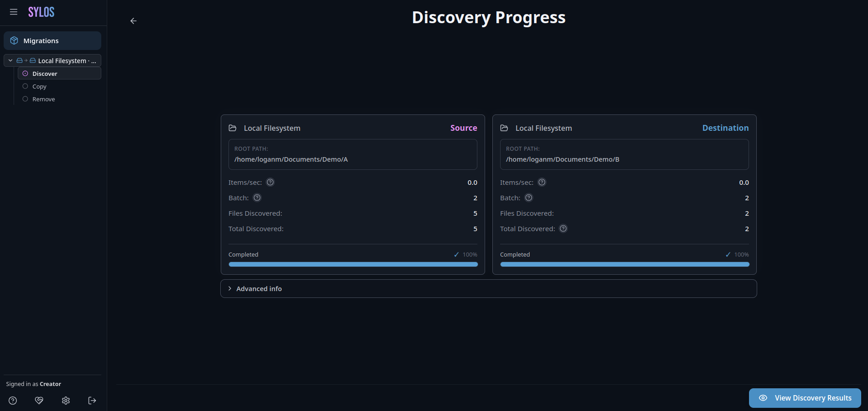The width and height of the screenshot is (868, 411).
Task: Show help for Source Batch
Action: pyautogui.click(x=257, y=198)
